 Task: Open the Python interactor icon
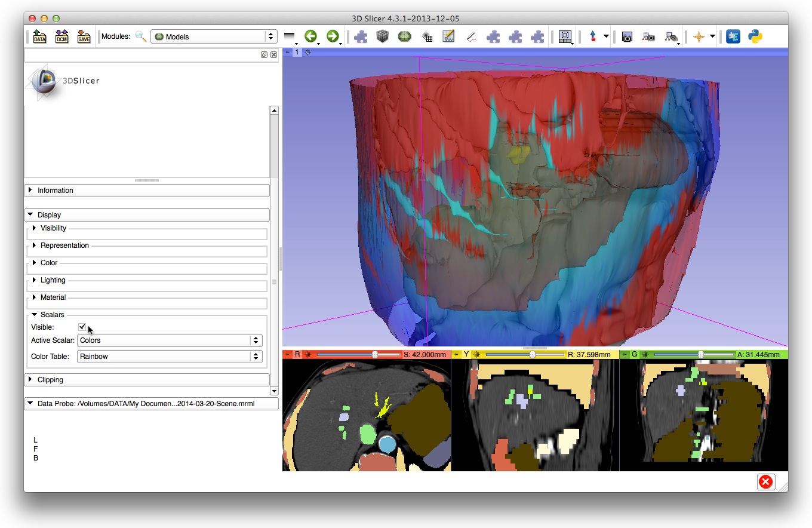tap(755, 36)
